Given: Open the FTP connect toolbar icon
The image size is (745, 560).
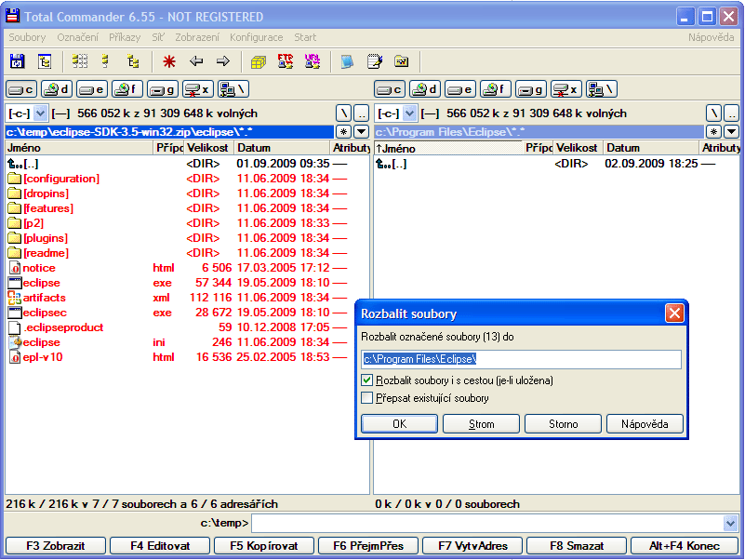Looking at the screenshot, I should click(286, 61).
